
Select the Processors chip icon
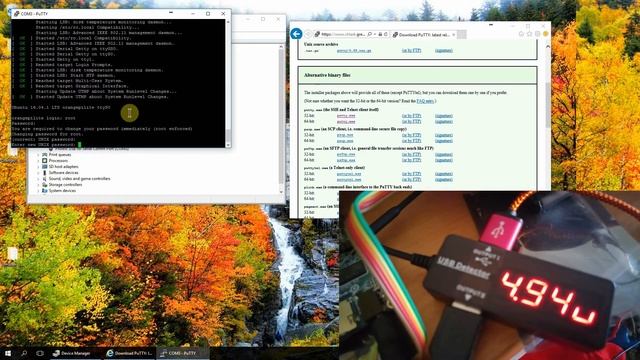click(44, 161)
